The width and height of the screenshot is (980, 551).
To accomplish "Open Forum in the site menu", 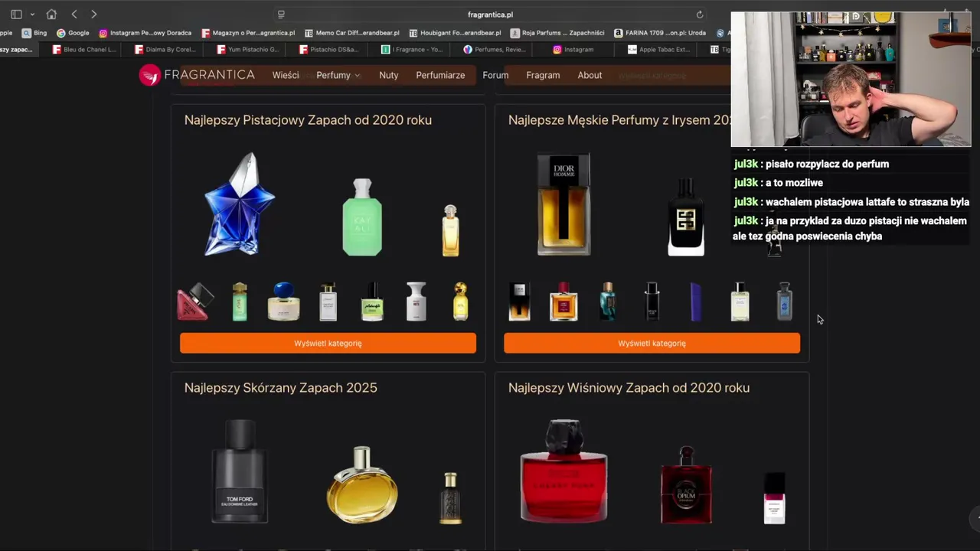I will (x=495, y=75).
